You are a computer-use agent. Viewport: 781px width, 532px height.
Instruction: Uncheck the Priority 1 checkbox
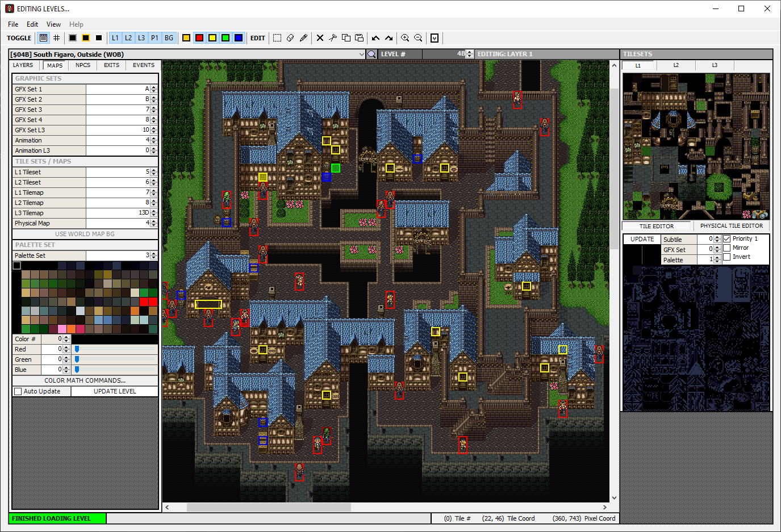tap(726, 239)
